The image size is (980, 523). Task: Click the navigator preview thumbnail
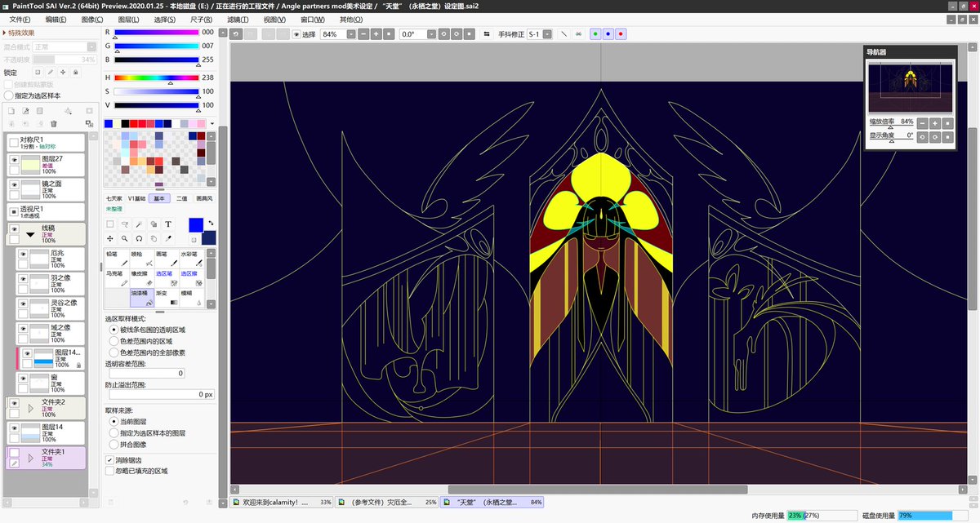pyautogui.click(x=911, y=87)
